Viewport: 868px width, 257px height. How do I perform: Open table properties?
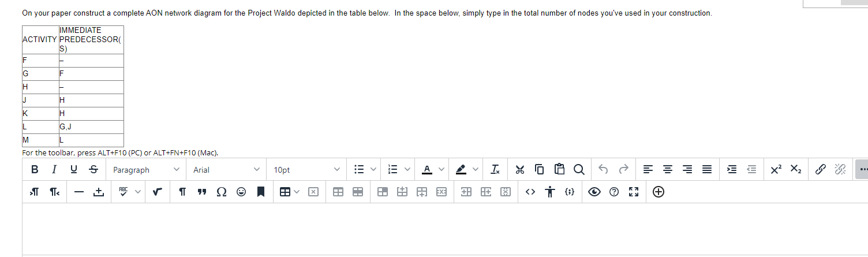tap(338, 193)
